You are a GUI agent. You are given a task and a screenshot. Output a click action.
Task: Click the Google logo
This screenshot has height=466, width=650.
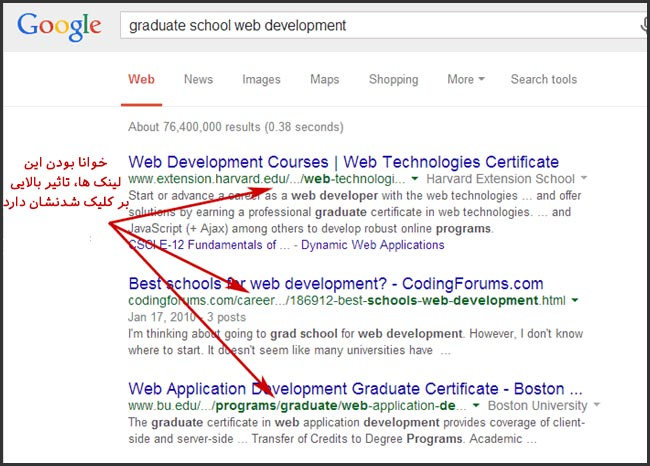coord(59,27)
